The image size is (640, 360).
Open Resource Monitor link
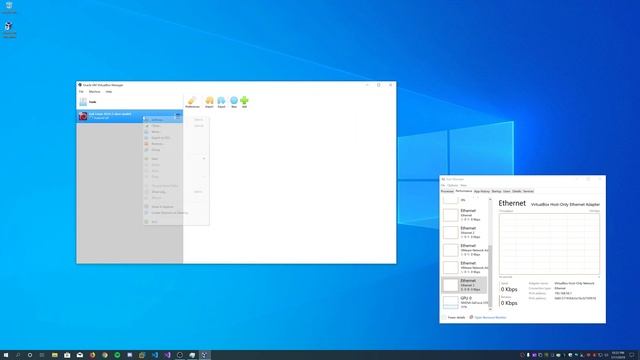tap(488, 317)
